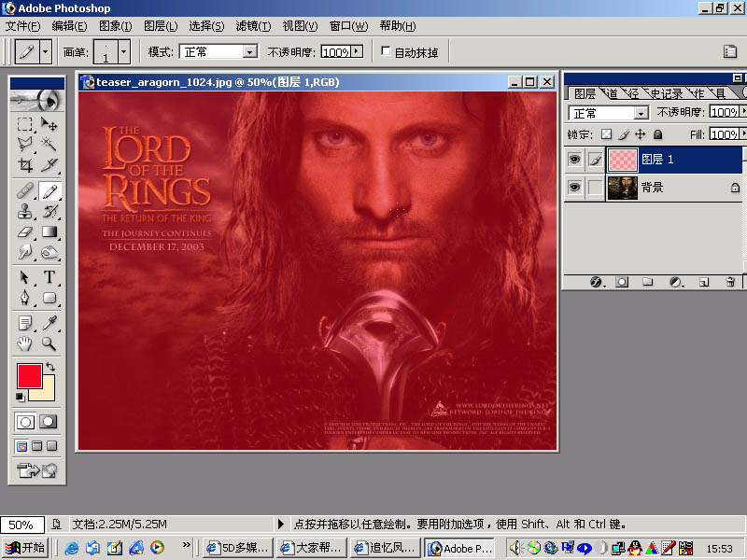Viewport: 747px width, 560px height.
Task: Select the Rectangular Marquee tool
Action: coord(25,124)
